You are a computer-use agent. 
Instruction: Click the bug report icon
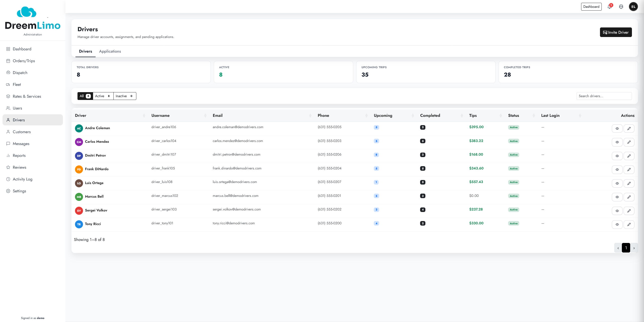(x=621, y=7)
